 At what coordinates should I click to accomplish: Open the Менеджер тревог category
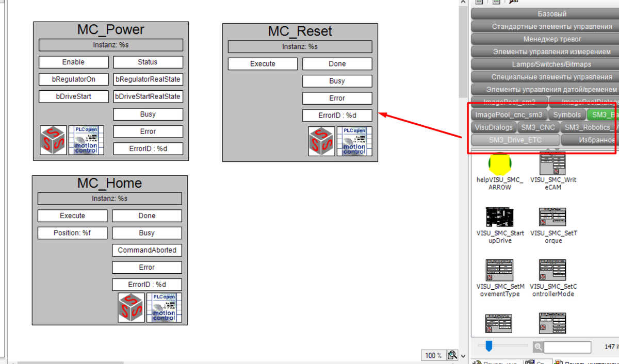[545, 39]
